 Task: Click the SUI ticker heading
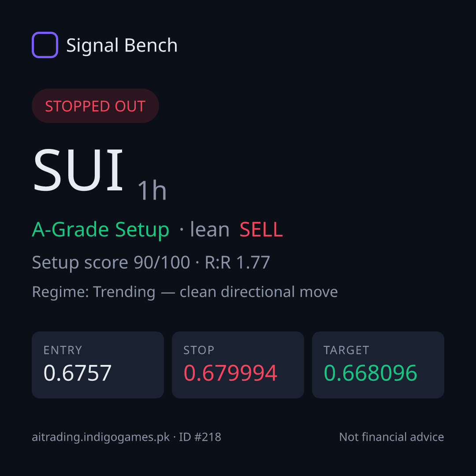(x=78, y=170)
